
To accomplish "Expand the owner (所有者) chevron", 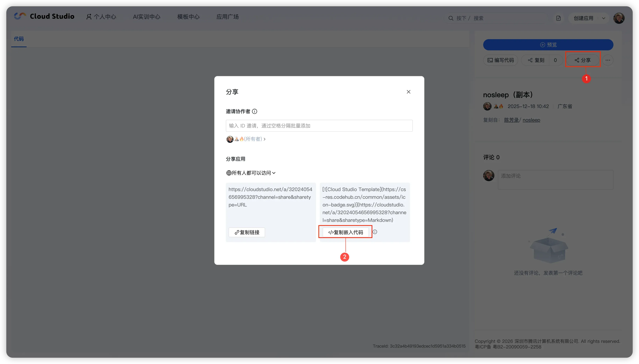I will (265, 139).
